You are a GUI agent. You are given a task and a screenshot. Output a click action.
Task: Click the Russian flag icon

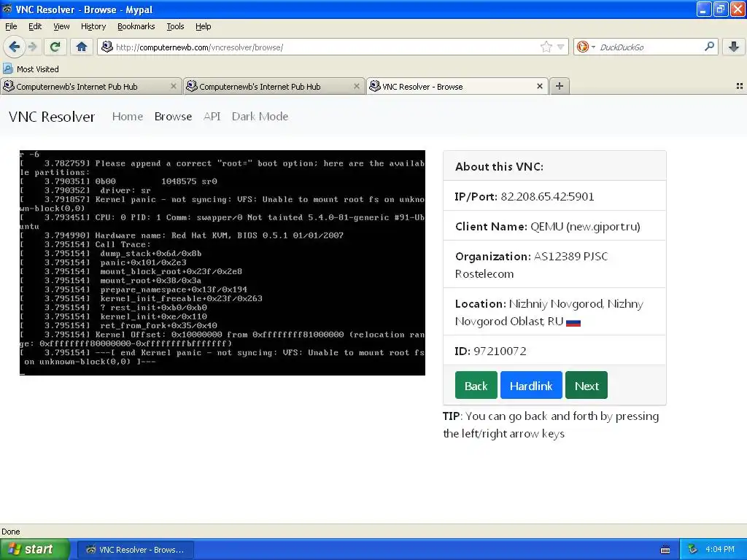pyautogui.click(x=573, y=322)
